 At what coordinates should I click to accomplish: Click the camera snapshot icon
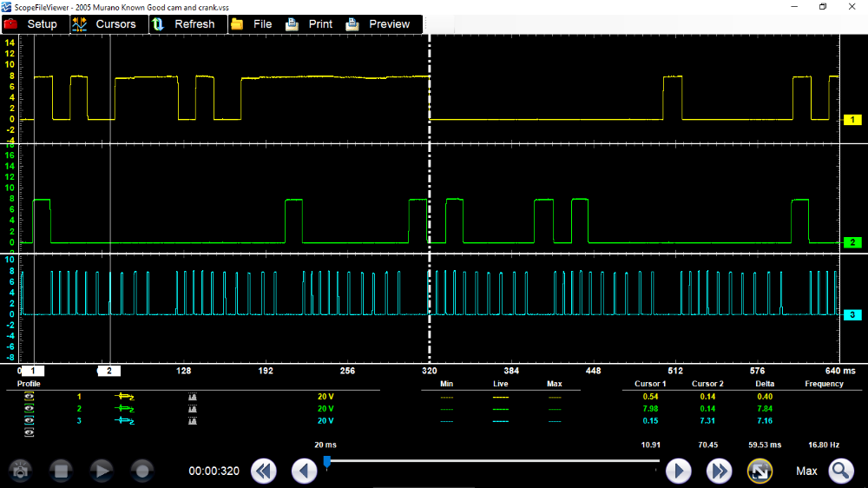click(19, 472)
